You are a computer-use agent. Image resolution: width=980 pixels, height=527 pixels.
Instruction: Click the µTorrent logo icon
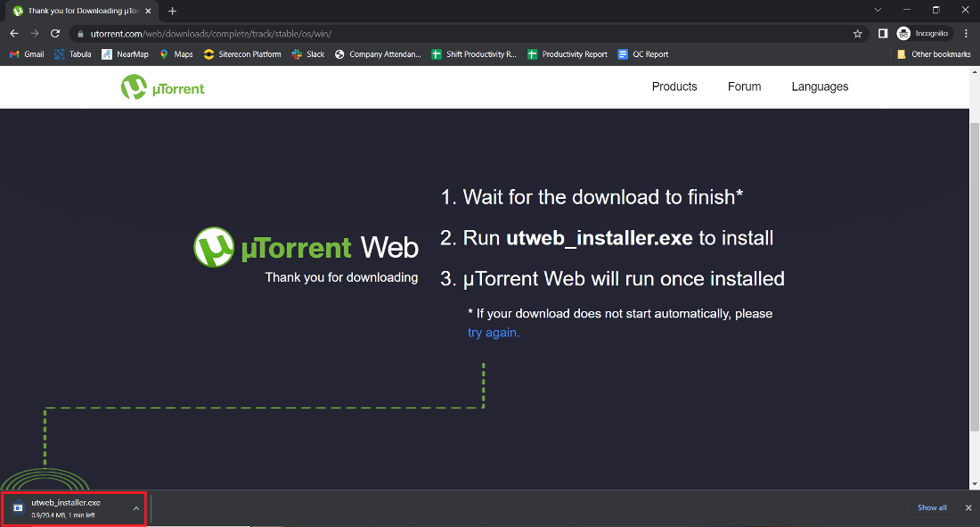tap(134, 86)
